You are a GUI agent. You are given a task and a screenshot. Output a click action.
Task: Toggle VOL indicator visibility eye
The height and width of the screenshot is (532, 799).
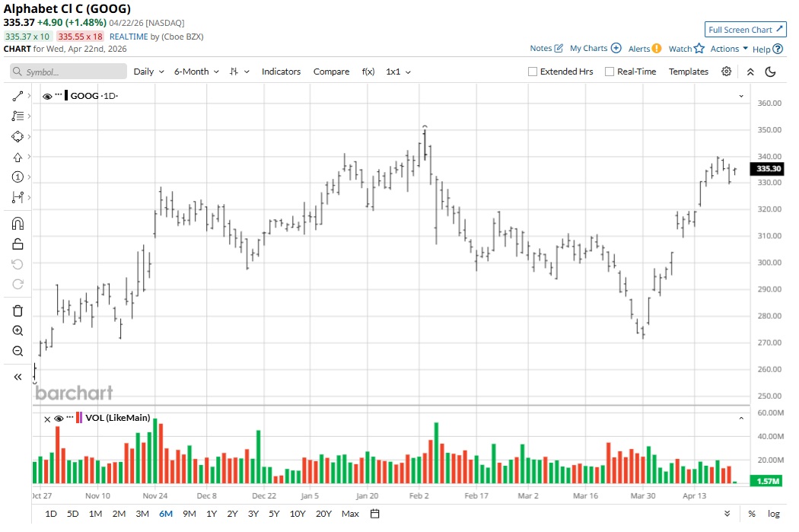(59, 419)
